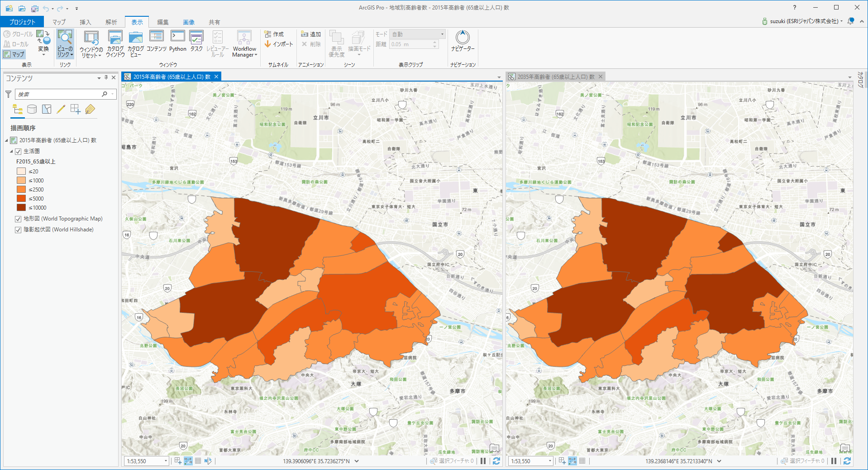868x470 pixels.
Task: Collapse the 2015年高齢者 map tree node
Action: coord(6,140)
